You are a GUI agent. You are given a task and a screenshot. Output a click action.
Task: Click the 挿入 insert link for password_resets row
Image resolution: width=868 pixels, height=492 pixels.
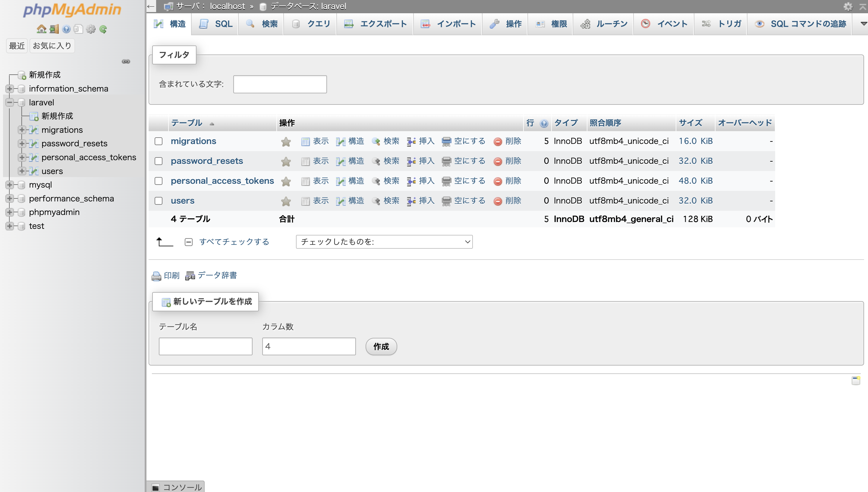pyautogui.click(x=421, y=161)
